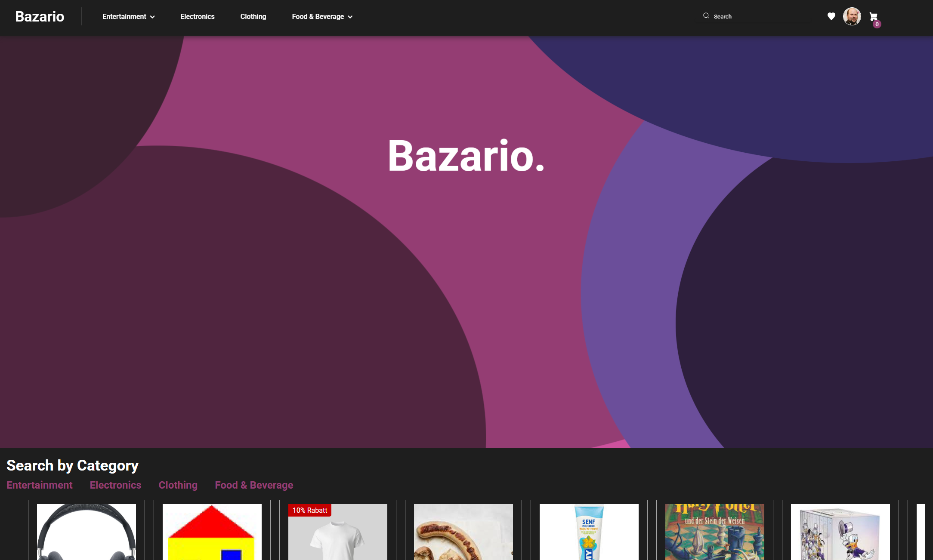Open the Senf mustard tube product thumbnail
933x560 pixels.
pos(589,532)
